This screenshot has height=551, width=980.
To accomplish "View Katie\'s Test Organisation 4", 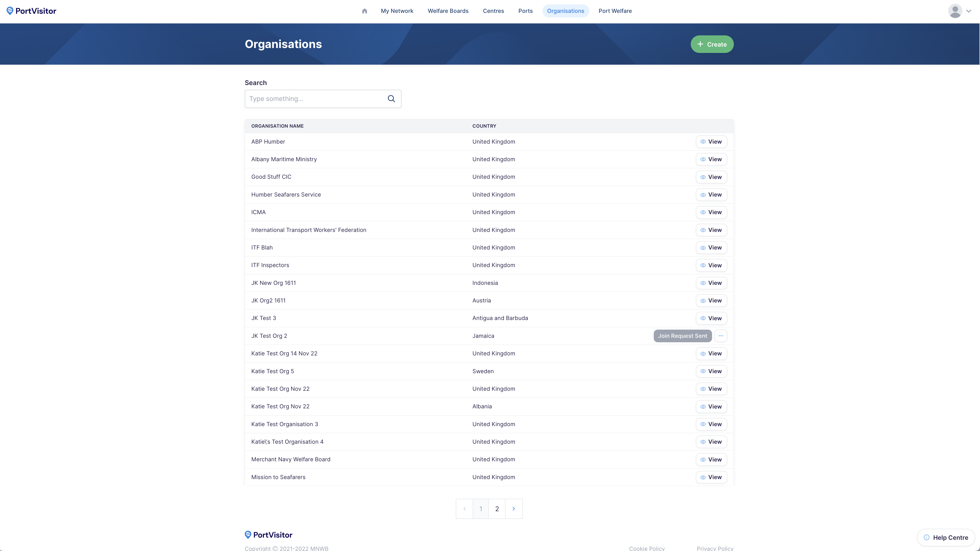I will [x=711, y=442].
